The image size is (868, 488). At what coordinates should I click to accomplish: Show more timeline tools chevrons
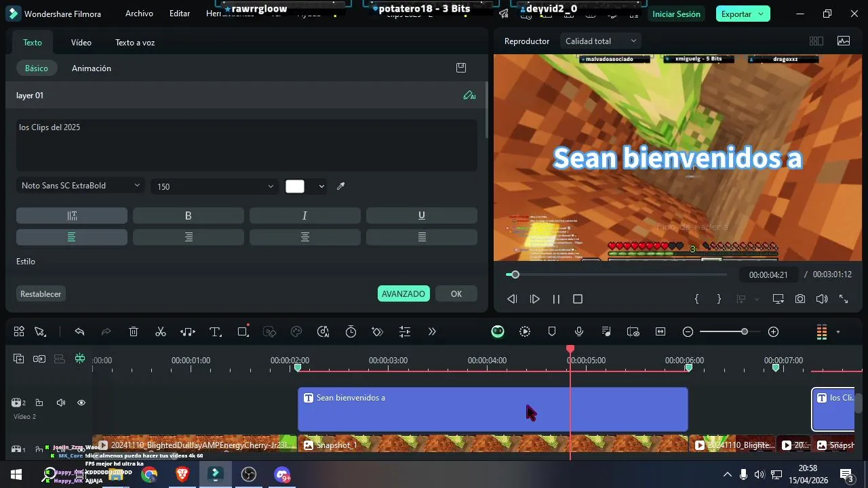tap(432, 331)
